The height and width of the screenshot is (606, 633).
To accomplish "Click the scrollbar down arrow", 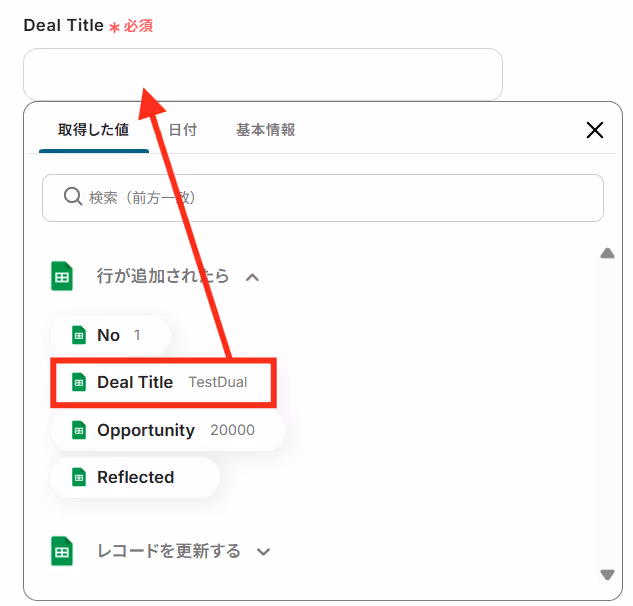I will point(607,575).
